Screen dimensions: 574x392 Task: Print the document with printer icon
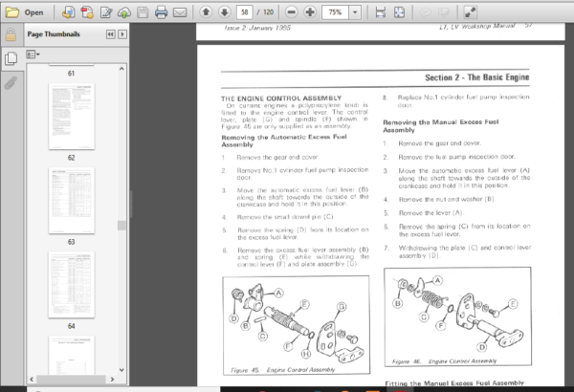tap(161, 12)
